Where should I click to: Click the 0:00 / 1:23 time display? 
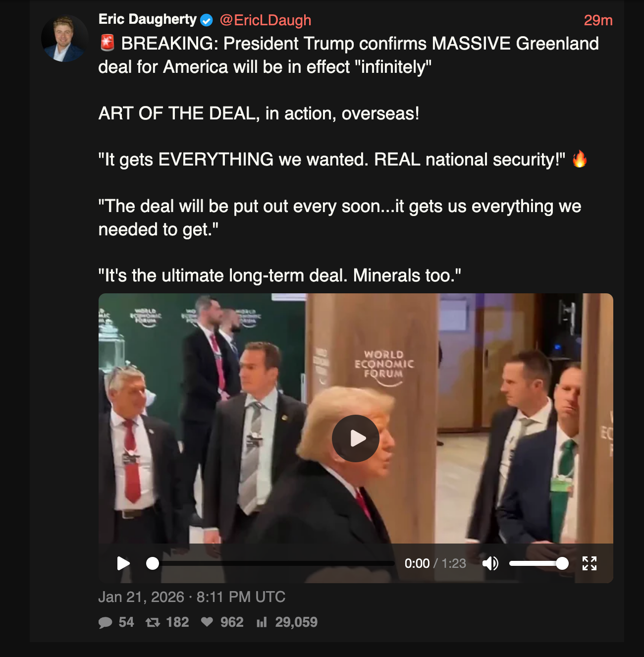tap(435, 563)
